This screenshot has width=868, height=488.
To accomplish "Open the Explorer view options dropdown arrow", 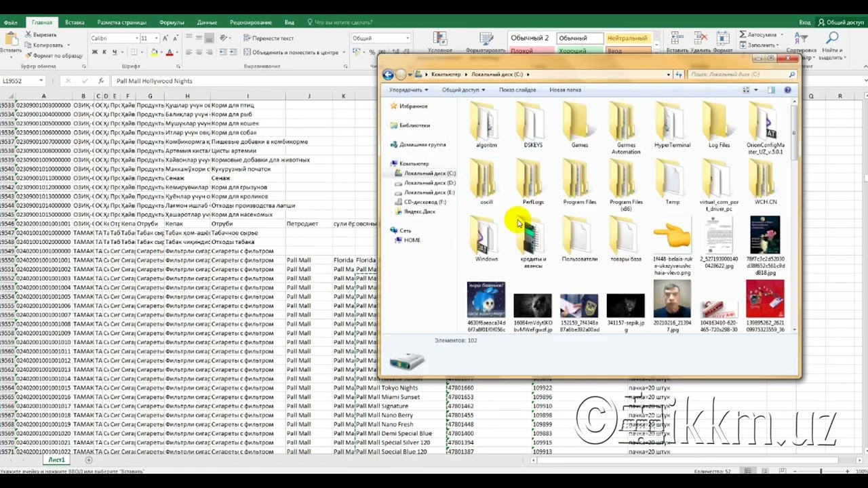I will point(755,89).
